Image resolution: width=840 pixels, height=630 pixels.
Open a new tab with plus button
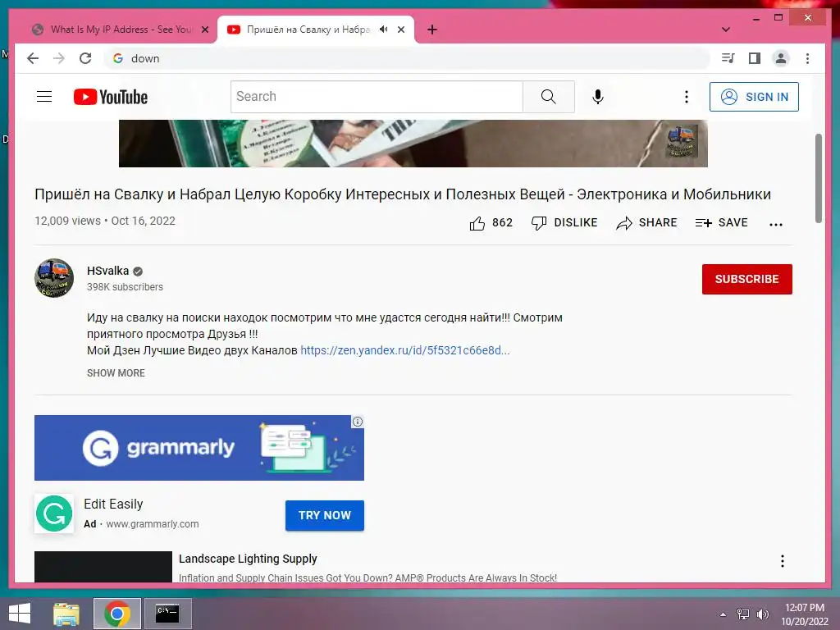point(432,30)
